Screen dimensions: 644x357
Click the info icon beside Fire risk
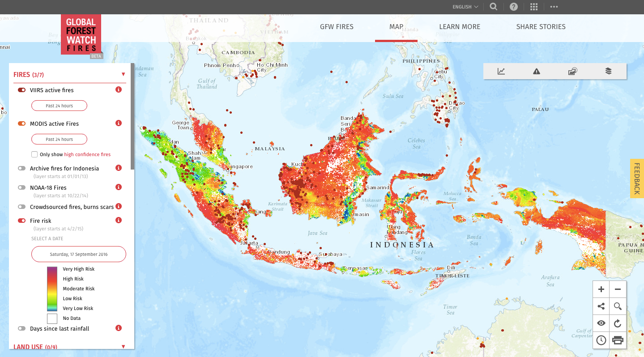click(x=119, y=220)
